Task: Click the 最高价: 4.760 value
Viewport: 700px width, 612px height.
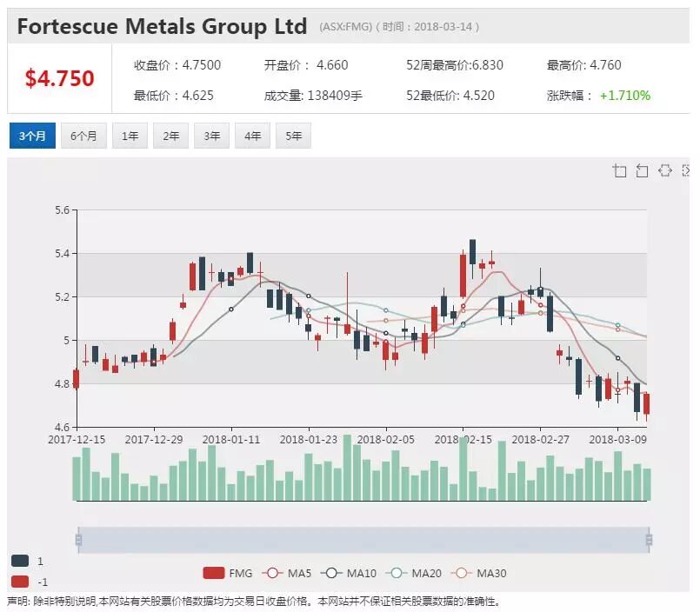Action: [584, 65]
